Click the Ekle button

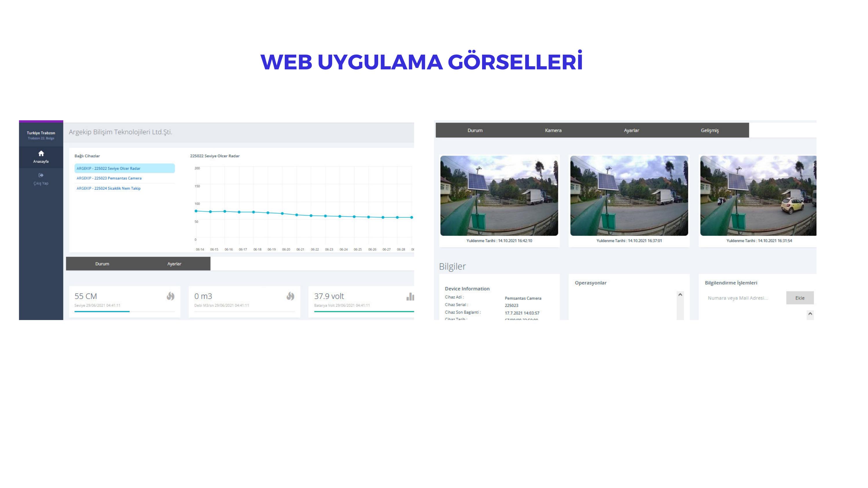[800, 298]
